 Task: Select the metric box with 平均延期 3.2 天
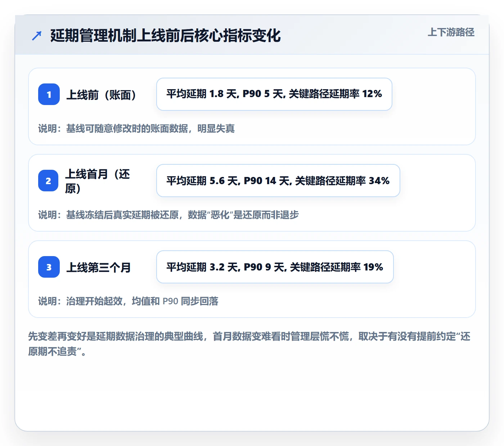click(275, 267)
